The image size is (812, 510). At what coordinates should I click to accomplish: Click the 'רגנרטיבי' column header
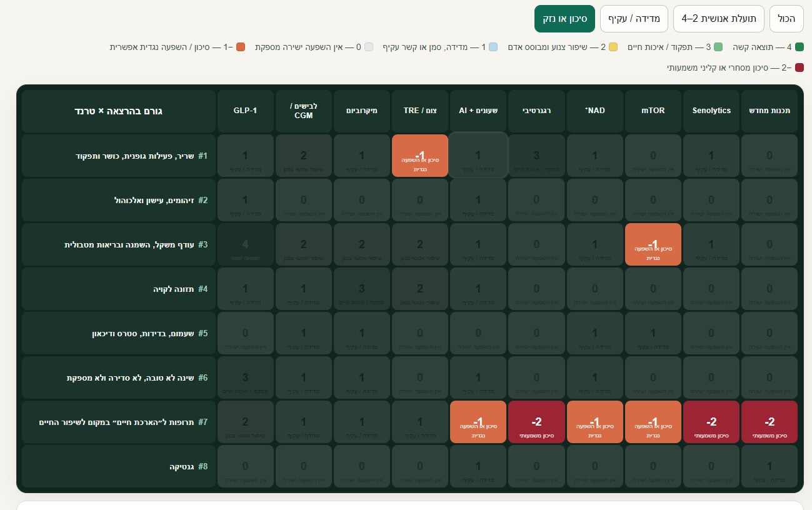[x=536, y=111]
